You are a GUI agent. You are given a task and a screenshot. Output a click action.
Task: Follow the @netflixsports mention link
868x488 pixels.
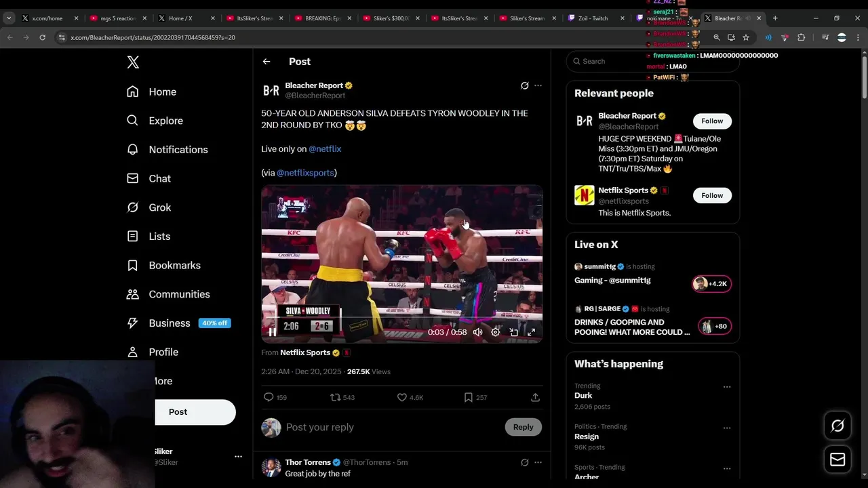click(x=305, y=173)
